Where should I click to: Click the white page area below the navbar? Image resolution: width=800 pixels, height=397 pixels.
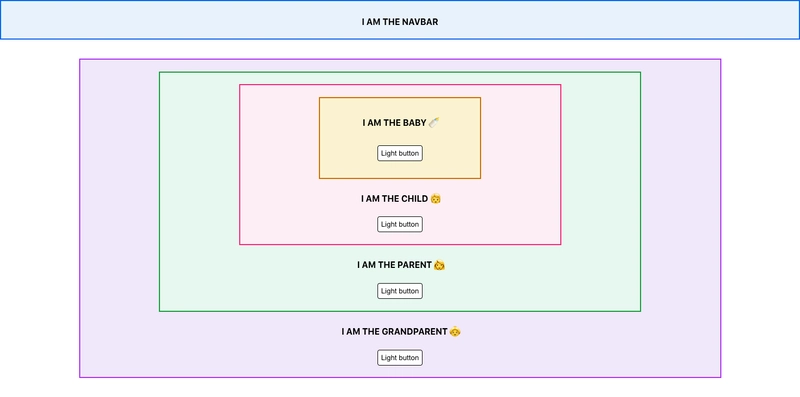[x=399, y=49]
